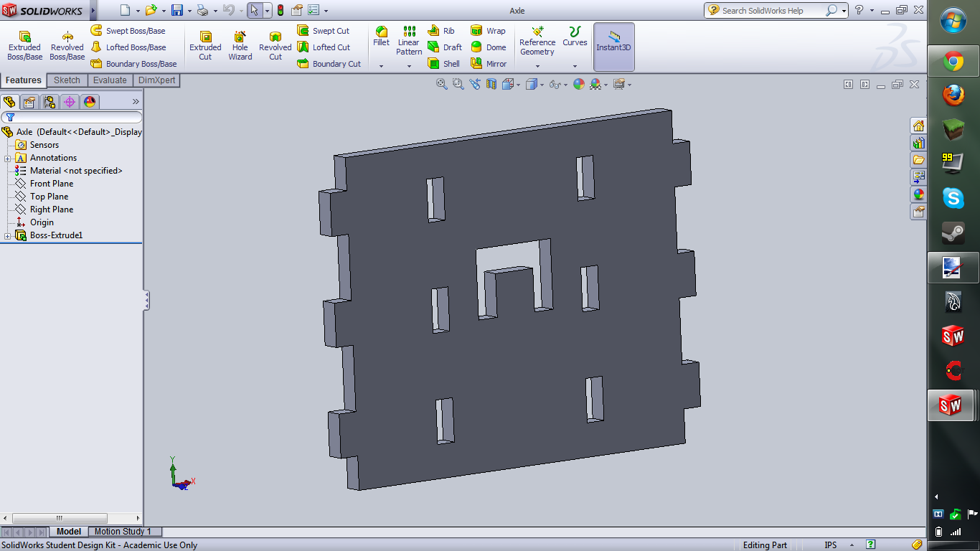Select Top Plane in feature tree
Viewport: 980px width, 551px height.
[x=50, y=197]
